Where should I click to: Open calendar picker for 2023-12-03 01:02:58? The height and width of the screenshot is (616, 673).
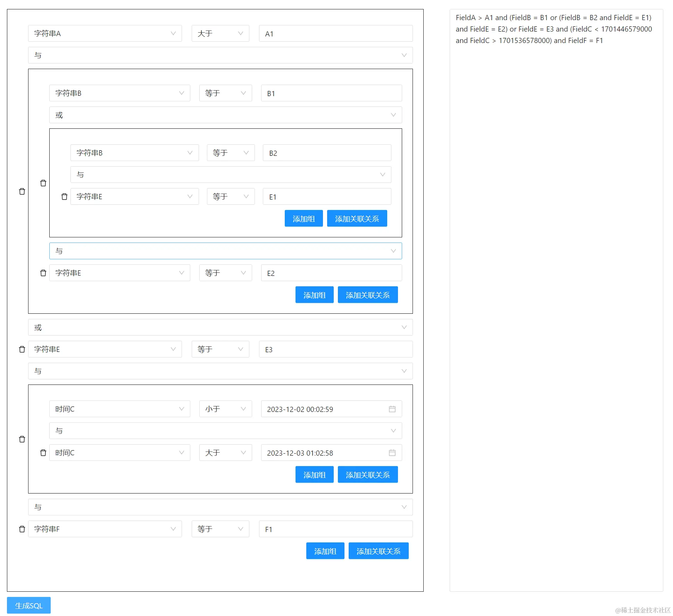[392, 453]
